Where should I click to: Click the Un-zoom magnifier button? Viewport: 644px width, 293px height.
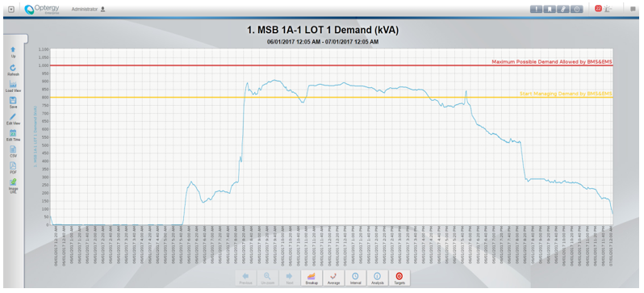pyautogui.click(x=267, y=278)
